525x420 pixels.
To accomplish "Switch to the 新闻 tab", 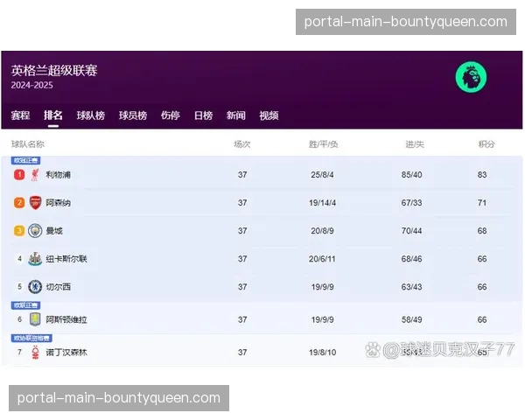I will pos(235,115).
